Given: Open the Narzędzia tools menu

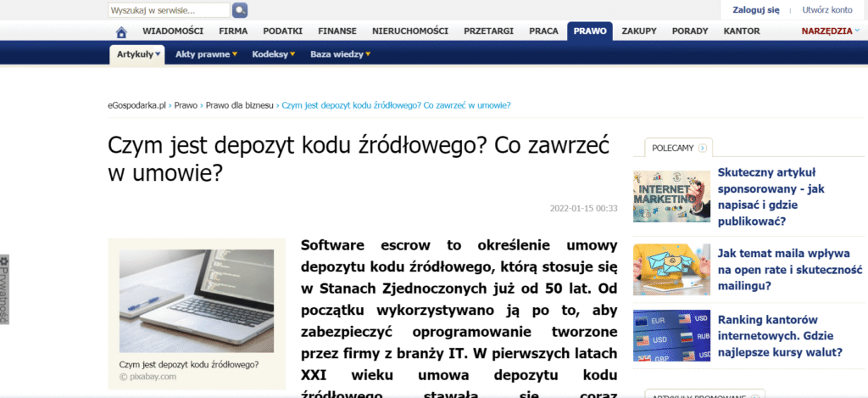Looking at the screenshot, I should point(830,31).
